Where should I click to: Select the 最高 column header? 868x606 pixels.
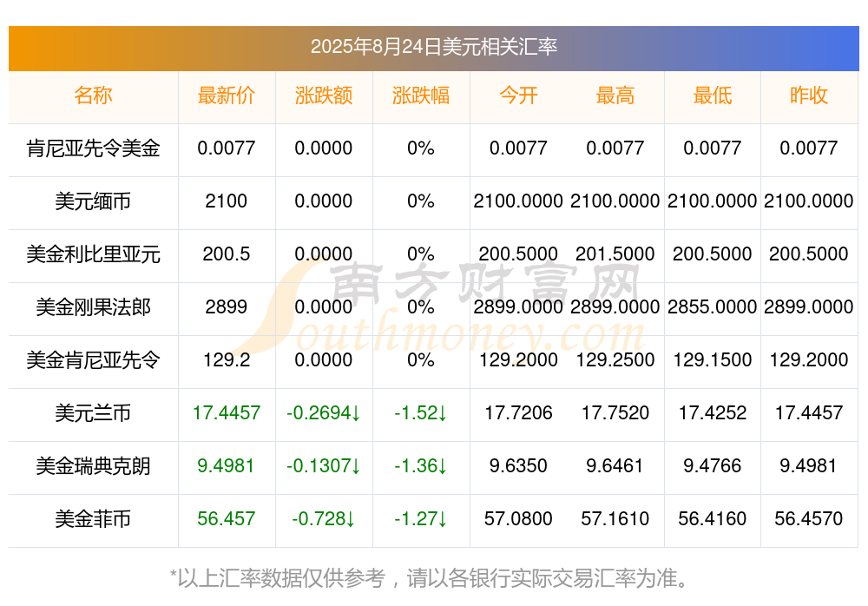pyautogui.click(x=615, y=96)
